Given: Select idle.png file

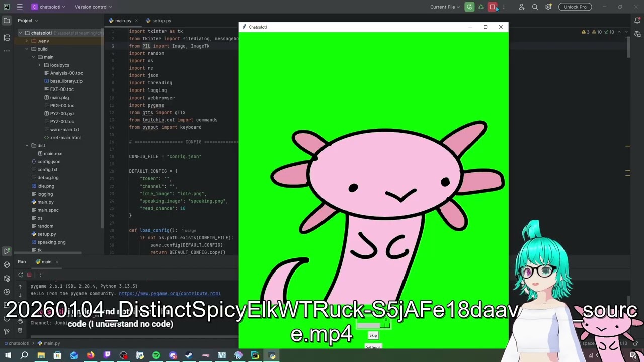Looking at the screenshot, I should [43, 186].
